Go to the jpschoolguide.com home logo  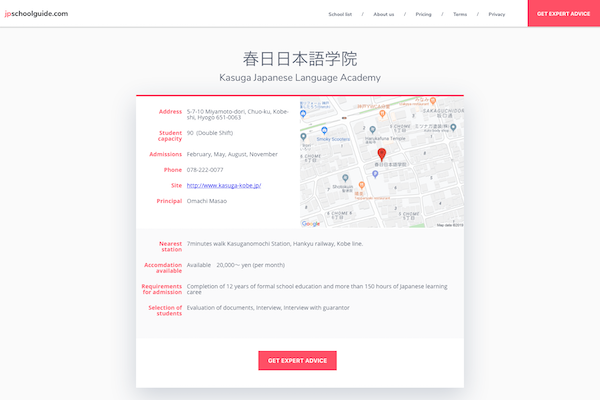click(36, 13)
